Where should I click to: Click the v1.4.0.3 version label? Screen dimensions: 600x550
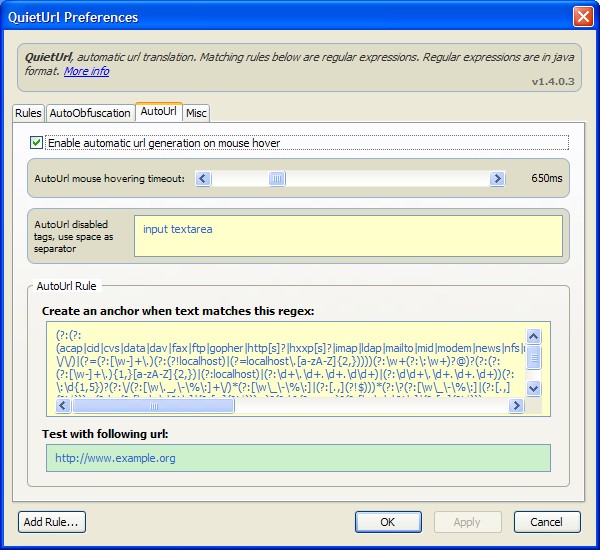coord(553,82)
